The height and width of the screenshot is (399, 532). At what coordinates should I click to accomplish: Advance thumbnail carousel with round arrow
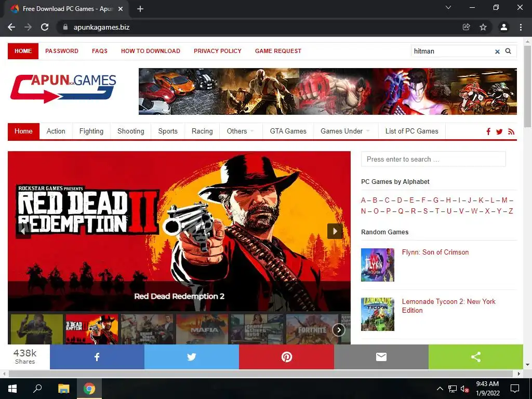coord(339,330)
